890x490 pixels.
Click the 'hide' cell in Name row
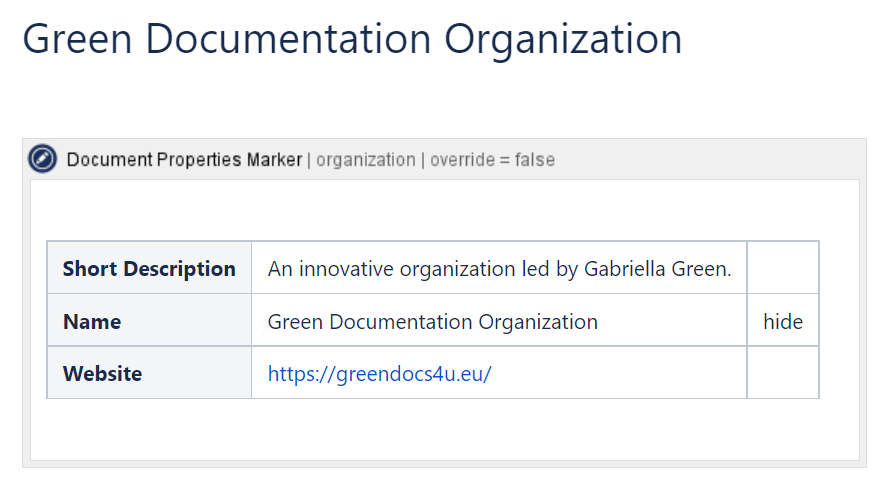782,322
